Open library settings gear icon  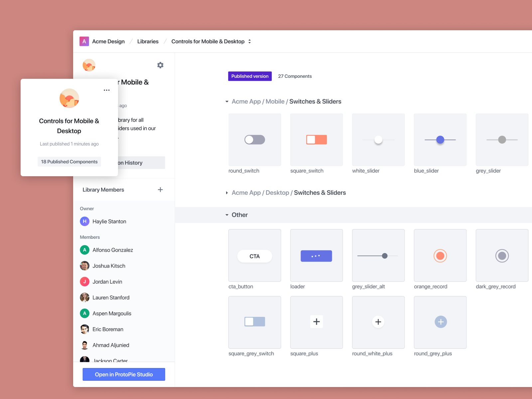(160, 65)
